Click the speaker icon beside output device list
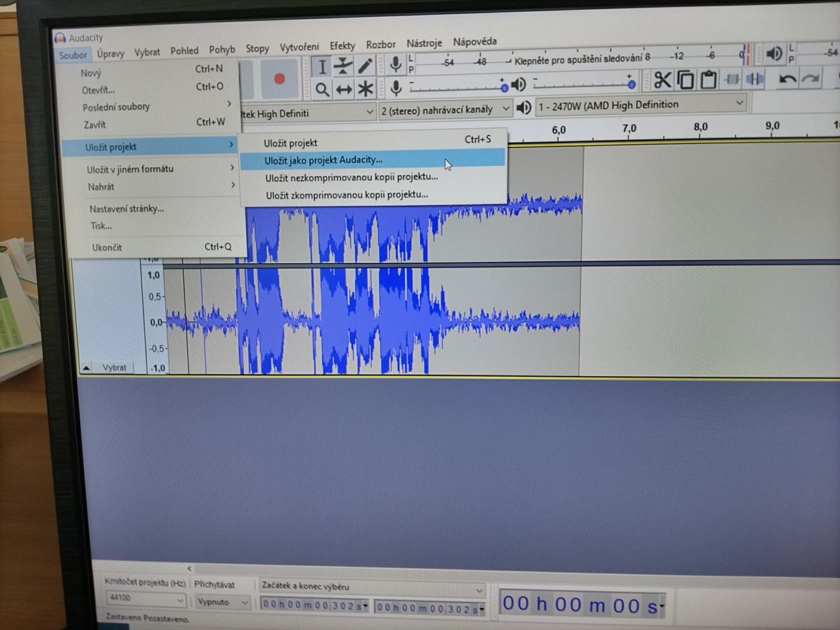 pyautogui.click(x=524, y=107)
